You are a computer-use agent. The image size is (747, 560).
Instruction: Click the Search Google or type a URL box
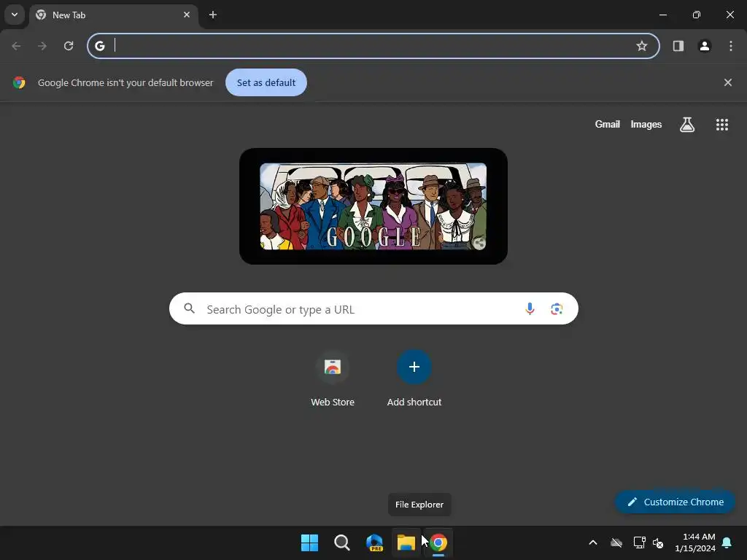374,308
